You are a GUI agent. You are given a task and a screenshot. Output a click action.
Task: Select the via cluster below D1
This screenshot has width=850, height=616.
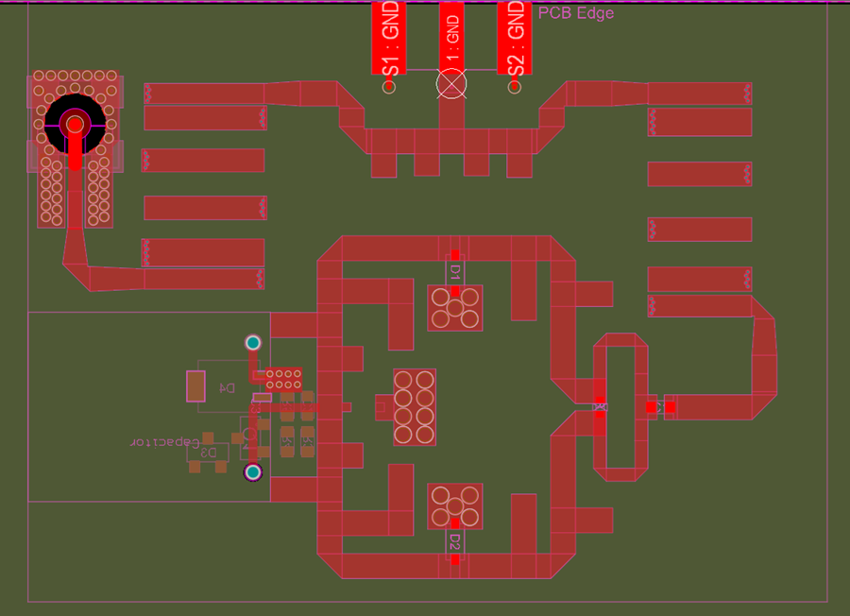[455, 308]
